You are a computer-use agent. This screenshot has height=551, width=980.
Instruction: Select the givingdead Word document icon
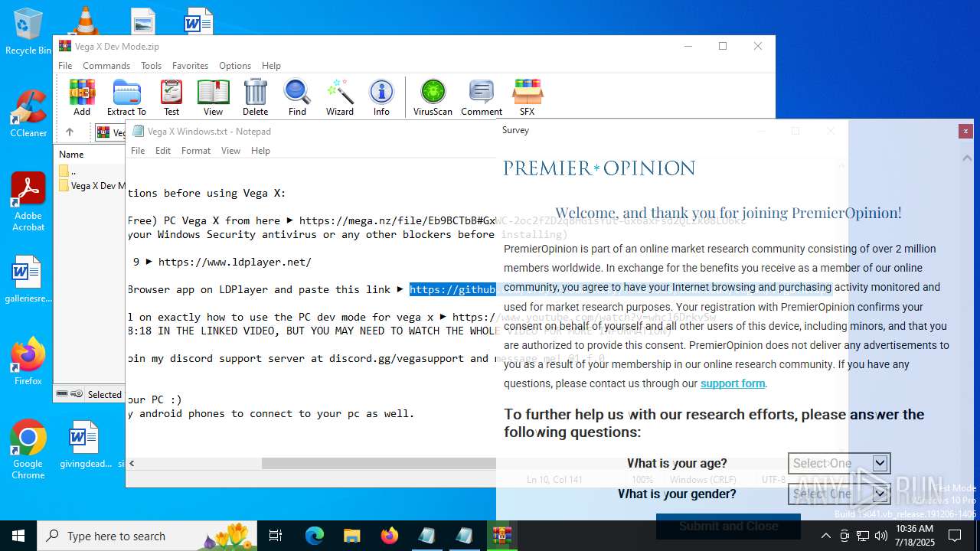point(86,444)
